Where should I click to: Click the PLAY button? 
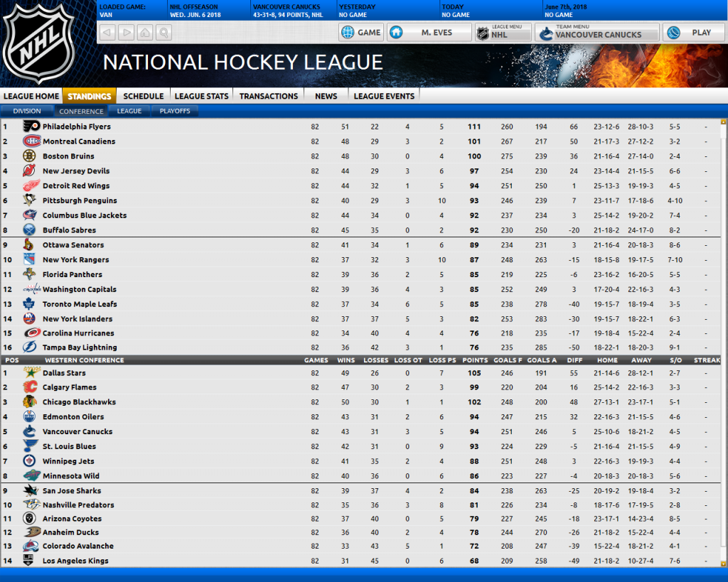695,33
